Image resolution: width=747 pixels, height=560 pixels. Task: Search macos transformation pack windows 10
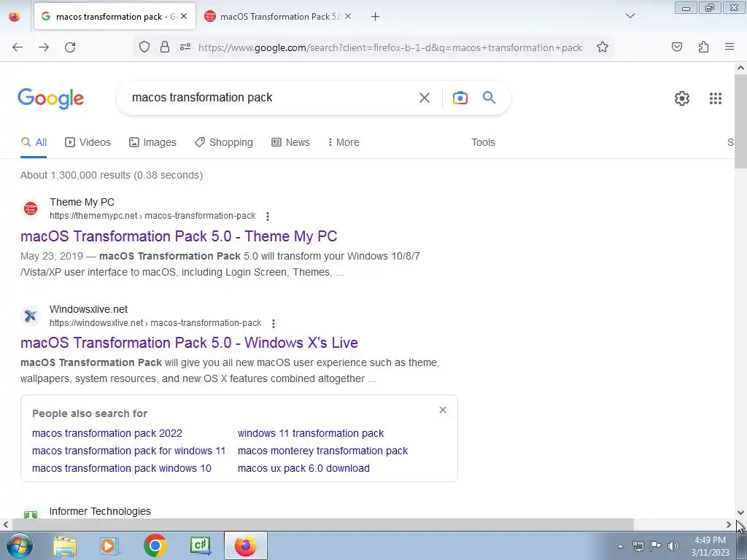click(x=122, y=469)
